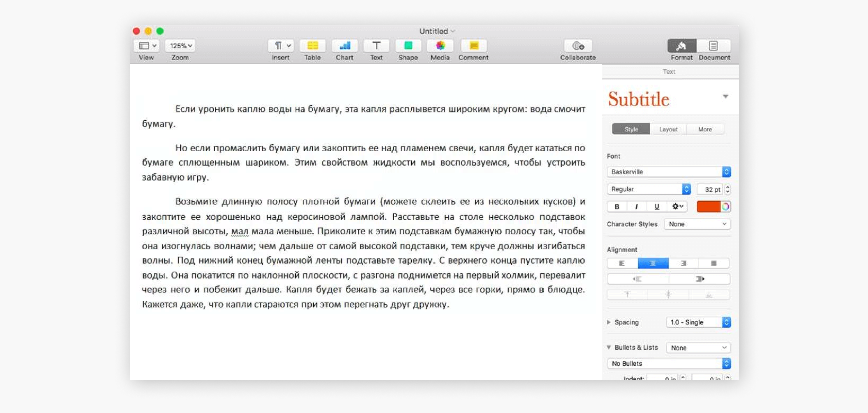Switch to the Layout tab

point(668,129)
